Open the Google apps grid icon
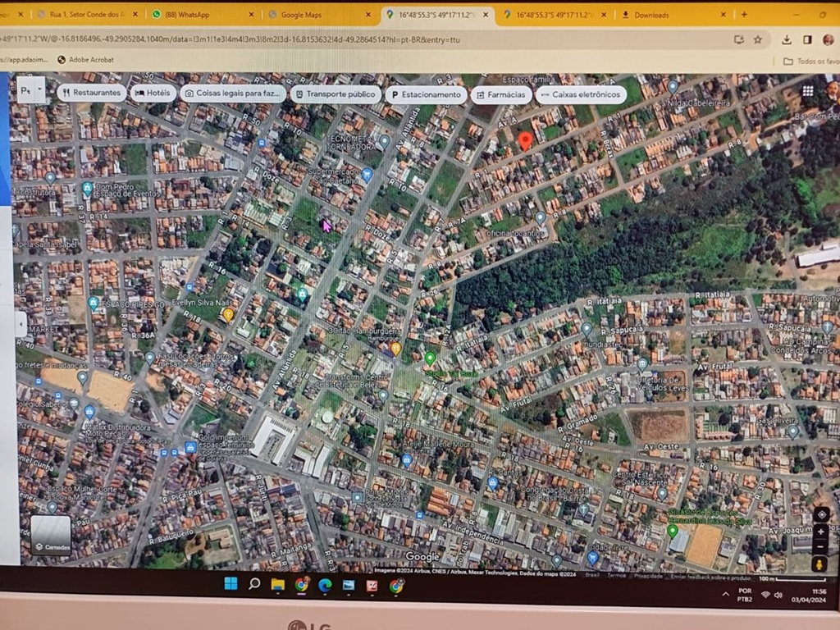 pyautogui.click(x=807, y=90)
